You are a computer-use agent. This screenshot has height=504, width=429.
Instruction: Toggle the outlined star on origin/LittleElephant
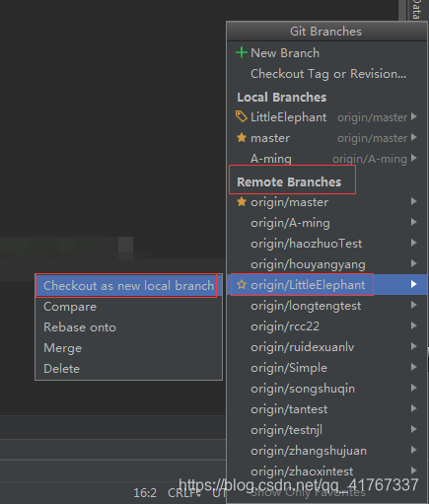point(242,284)
